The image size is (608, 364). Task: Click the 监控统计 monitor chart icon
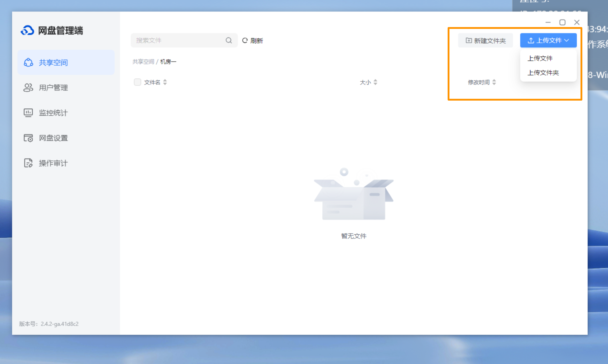pos(28,113)
